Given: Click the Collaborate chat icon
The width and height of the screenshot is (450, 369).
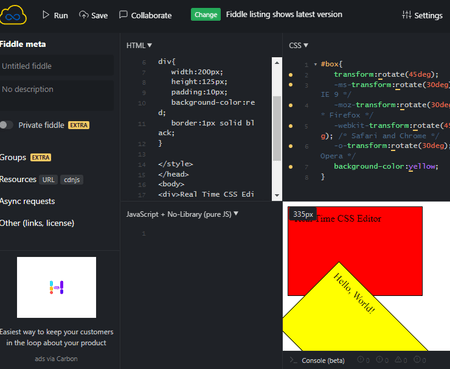Looking at the screenshot, I should click(x=123, y=15).
